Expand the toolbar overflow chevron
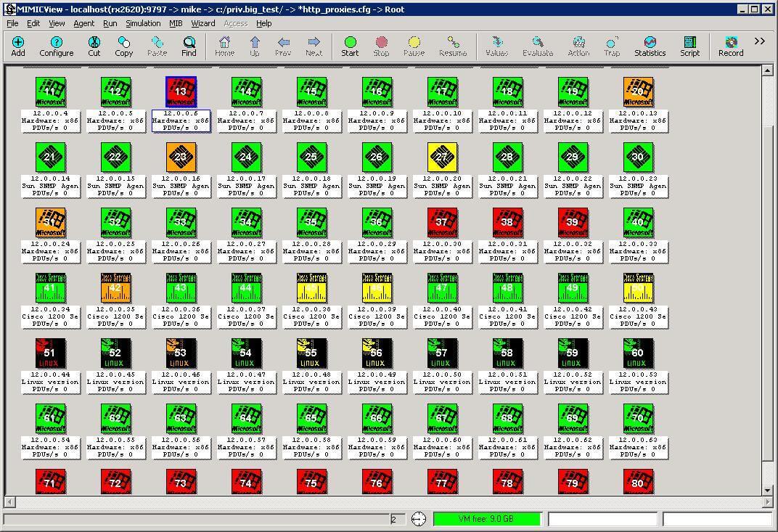778x532 pixels. 759,41
